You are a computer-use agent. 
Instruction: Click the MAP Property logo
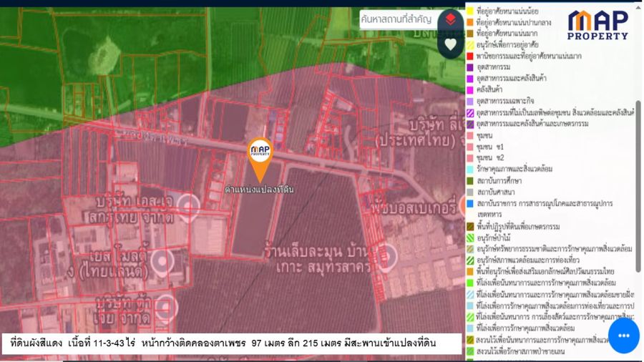[598, 25]
